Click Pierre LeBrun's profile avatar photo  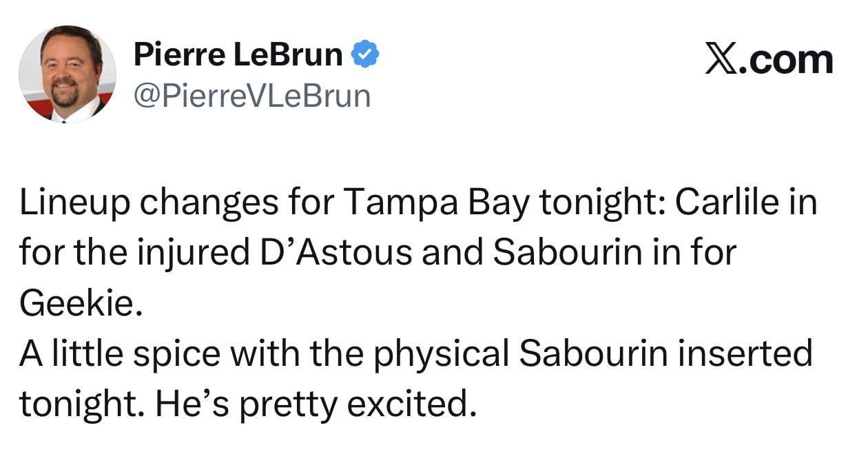68,74
